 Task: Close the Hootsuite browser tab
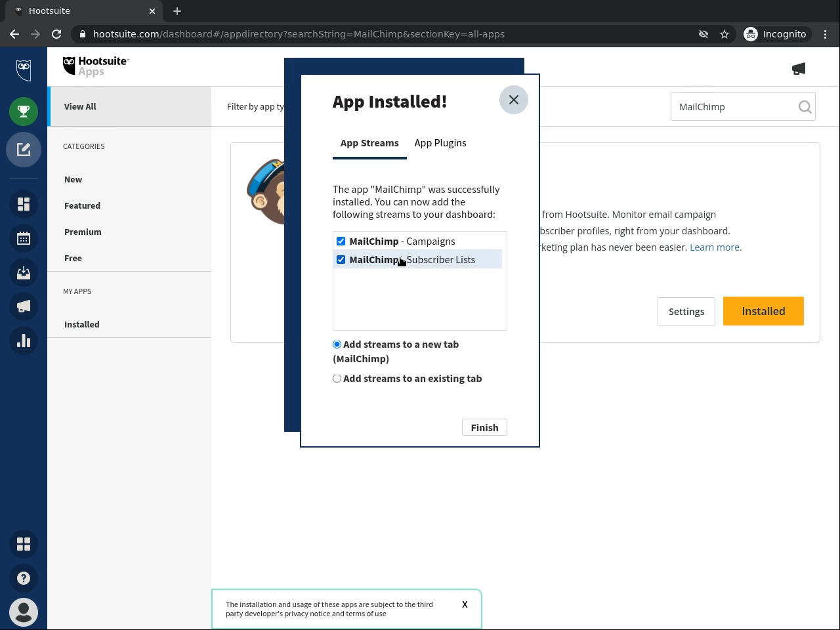pos(152,11)
